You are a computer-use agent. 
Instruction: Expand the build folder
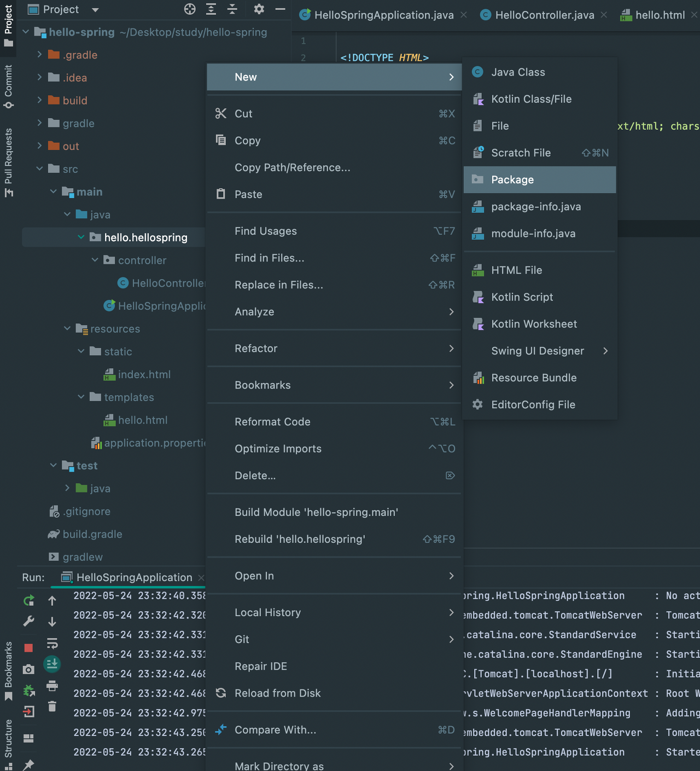tap(39, 100)
